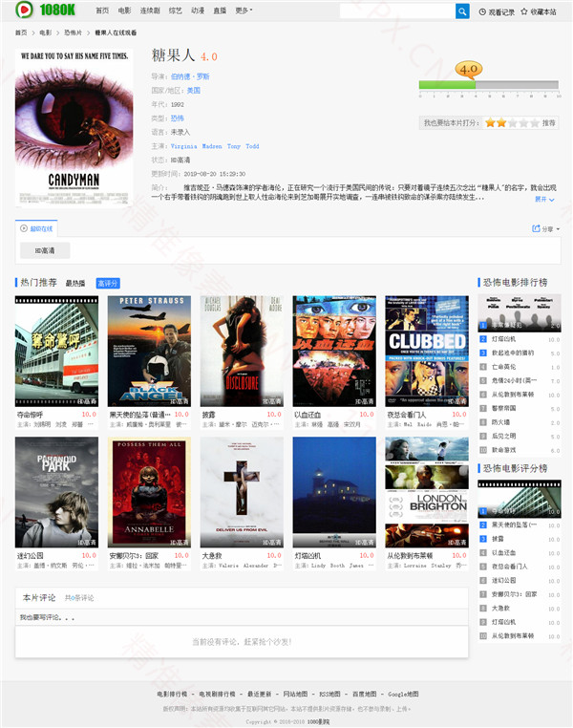Open 连续剧 in top navigation
The height and width of the screenshot is (728, 573).
tap(150, 11)
